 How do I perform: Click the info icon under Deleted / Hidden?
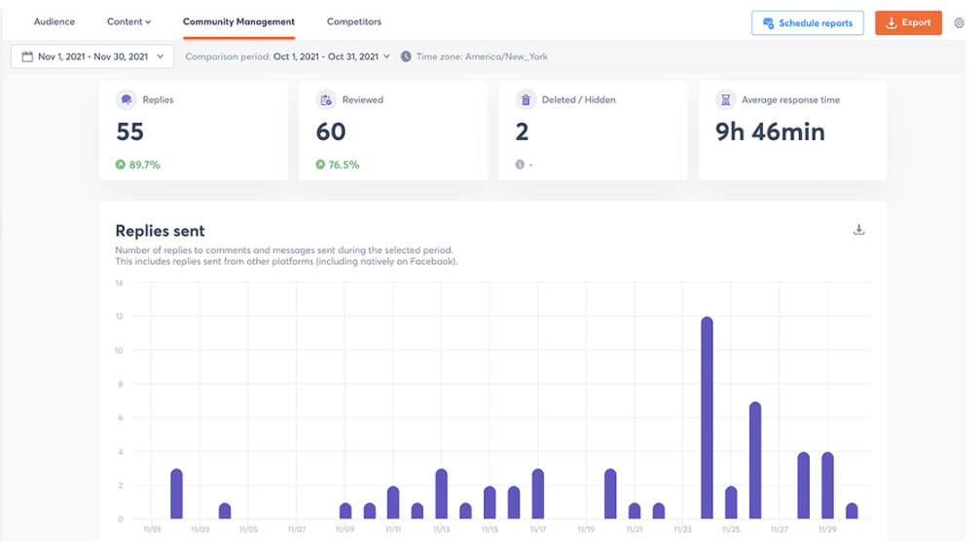pos(520,165)
